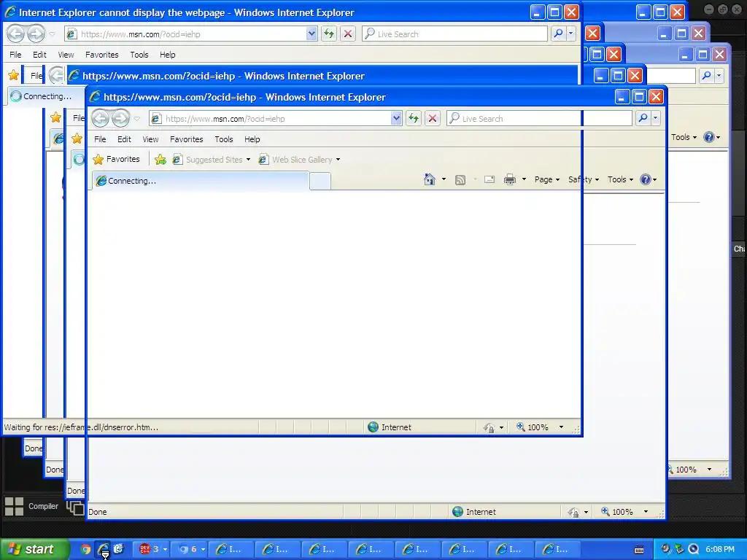Viewport: 747px width, 560px height.
Task: Click search magnifier in rear window at right
Action: coord(706,75)
